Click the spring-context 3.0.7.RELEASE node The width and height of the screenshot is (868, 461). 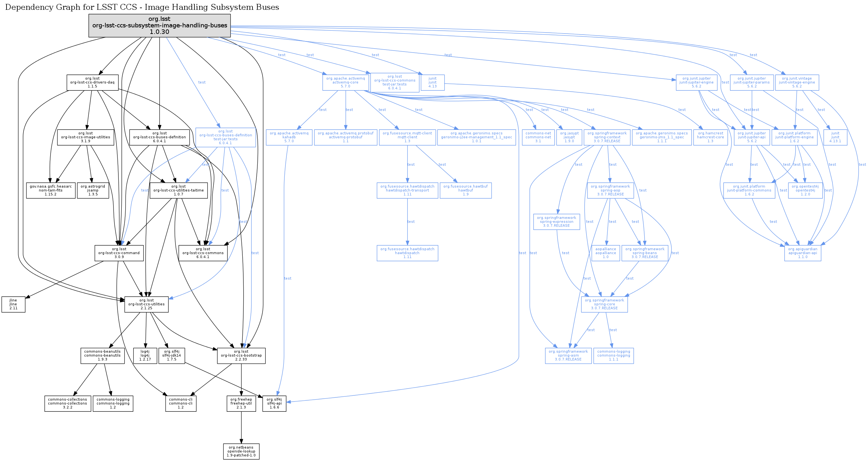coord(607,137)
